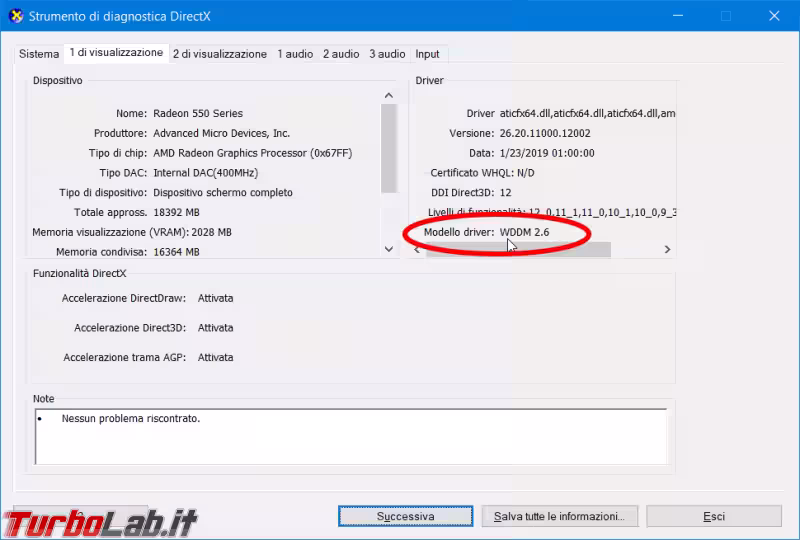The height and width of the screenshot is (540, 800).
Task: Click the Driver horizontal scrollbar thumb
Action: tap(518, 250)
